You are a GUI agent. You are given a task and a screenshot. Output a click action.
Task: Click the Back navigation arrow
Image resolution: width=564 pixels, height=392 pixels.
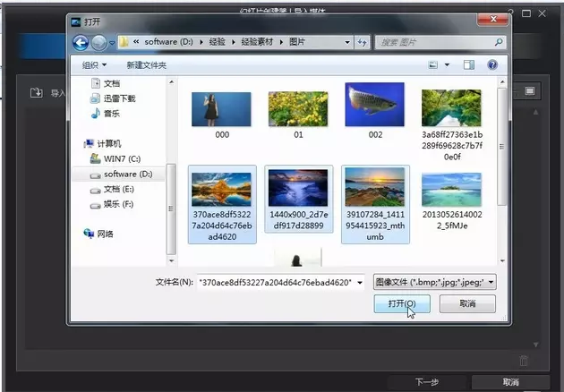click(x=81, y=43)
